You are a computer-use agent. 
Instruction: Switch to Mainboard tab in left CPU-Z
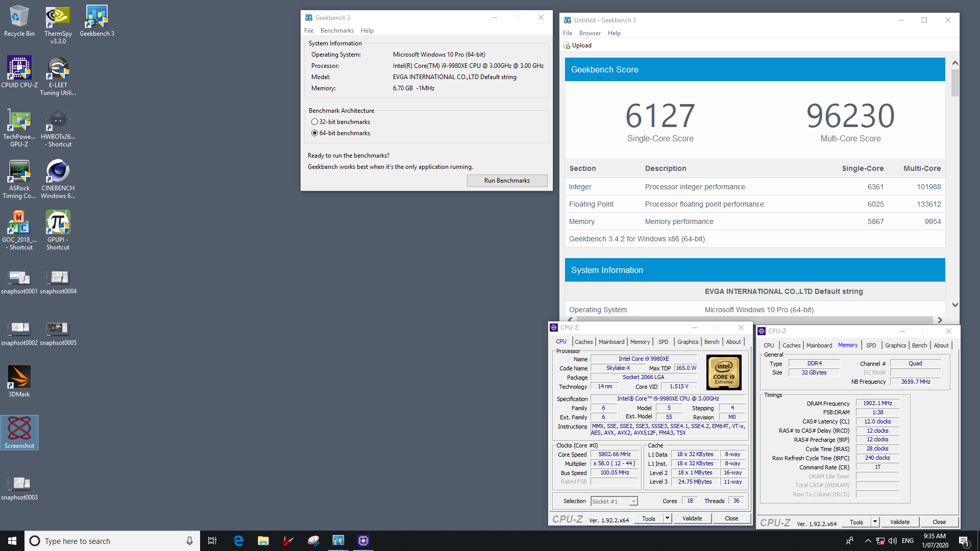pos(611,342)
